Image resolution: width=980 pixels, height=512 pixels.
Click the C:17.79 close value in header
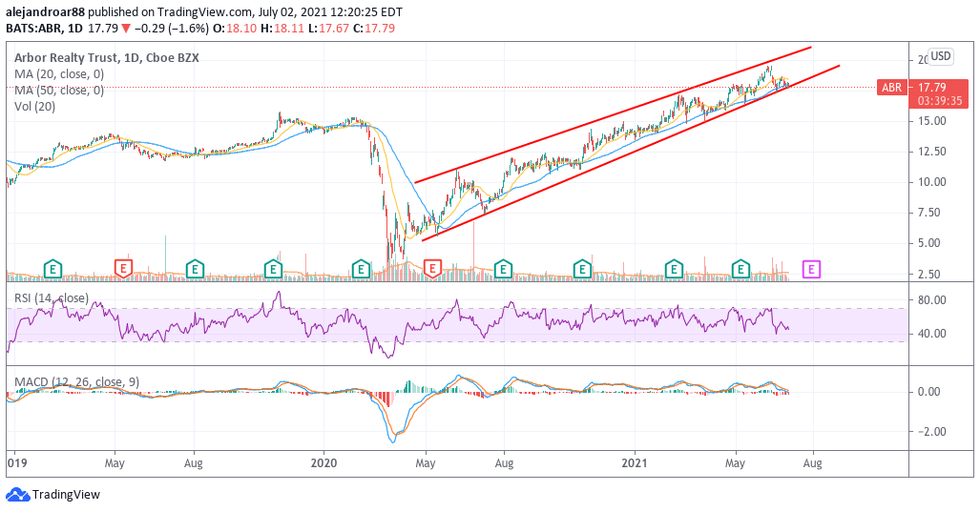[374, 28]
